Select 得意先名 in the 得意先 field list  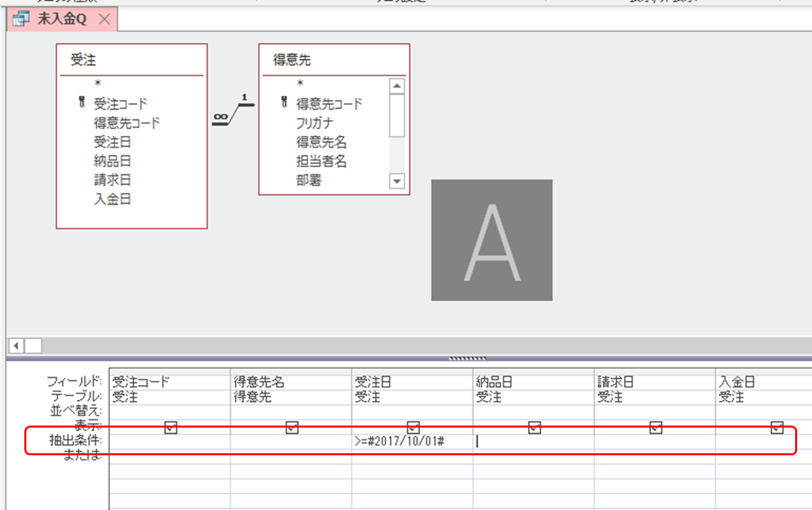(321, 143)
